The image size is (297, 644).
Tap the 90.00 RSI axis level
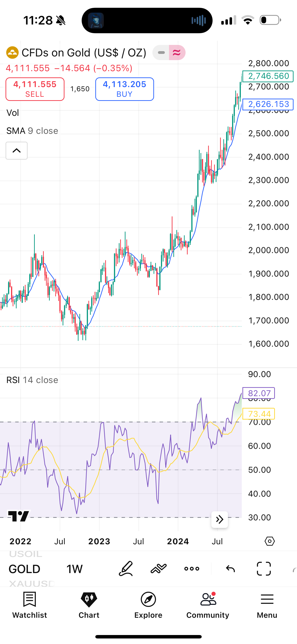259,374
